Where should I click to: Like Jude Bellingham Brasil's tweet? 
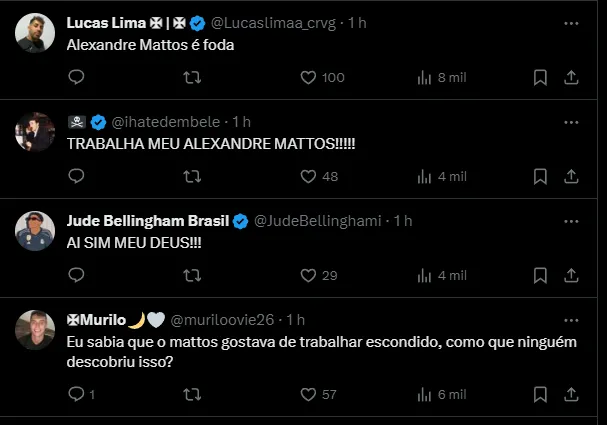309,275
